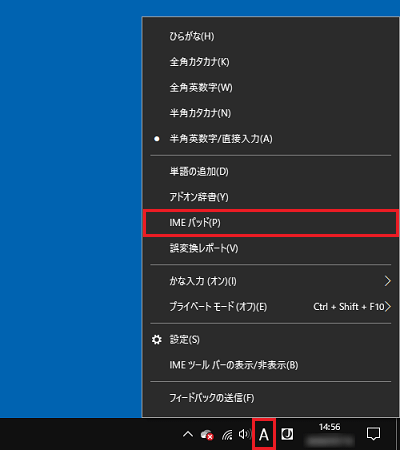Open IME パッド(P) from the menu
This screenshot has height=450, width=400.
point(270,223)
